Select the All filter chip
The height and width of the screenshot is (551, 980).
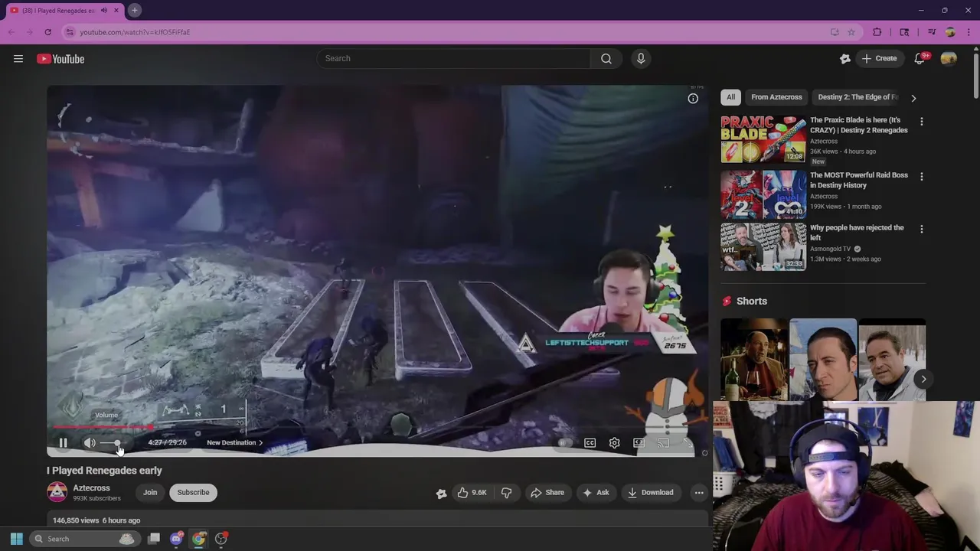pos(730,97)
